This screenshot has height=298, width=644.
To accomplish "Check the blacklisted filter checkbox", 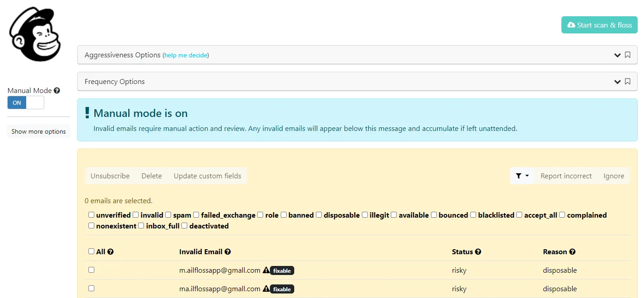I will pos(473,215).
